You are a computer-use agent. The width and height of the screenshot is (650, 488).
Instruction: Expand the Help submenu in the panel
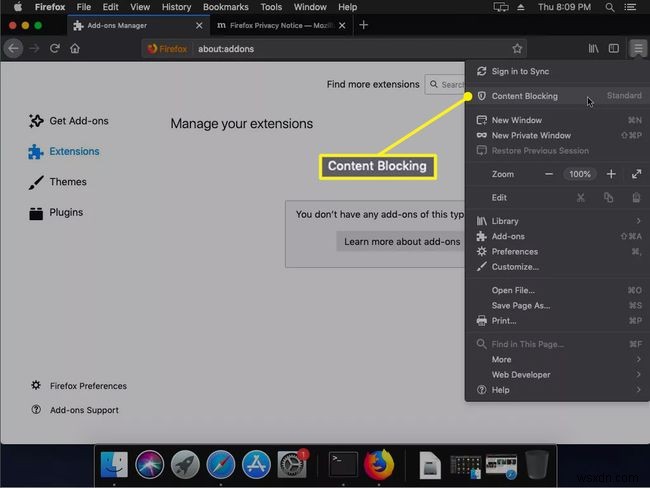(557, 390)
